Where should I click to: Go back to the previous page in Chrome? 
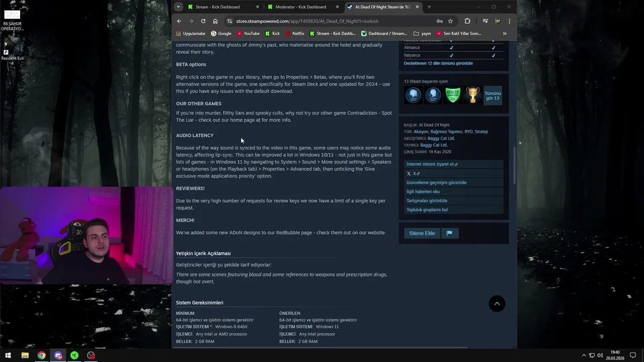point(179,21)
